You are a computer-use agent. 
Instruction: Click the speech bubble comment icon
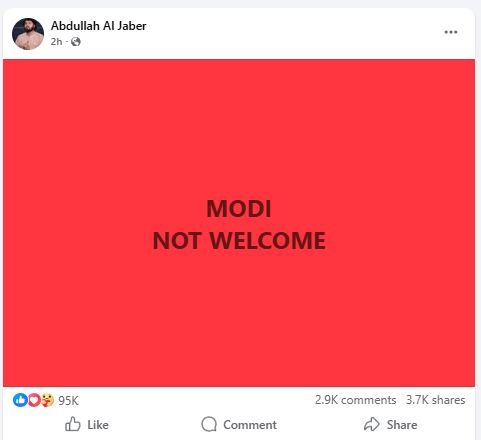tap(209, 424)
